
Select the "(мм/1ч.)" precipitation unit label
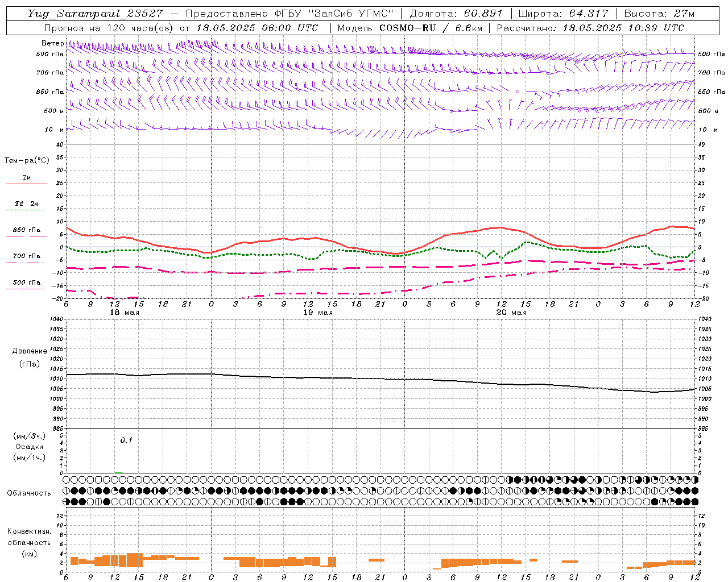[x=30, y=458]
